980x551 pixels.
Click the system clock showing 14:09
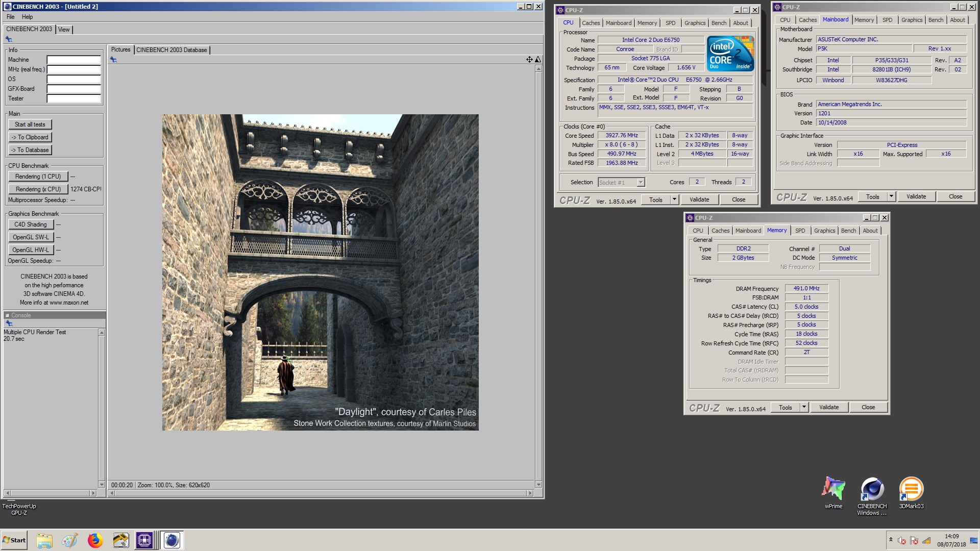pos(951,536)
